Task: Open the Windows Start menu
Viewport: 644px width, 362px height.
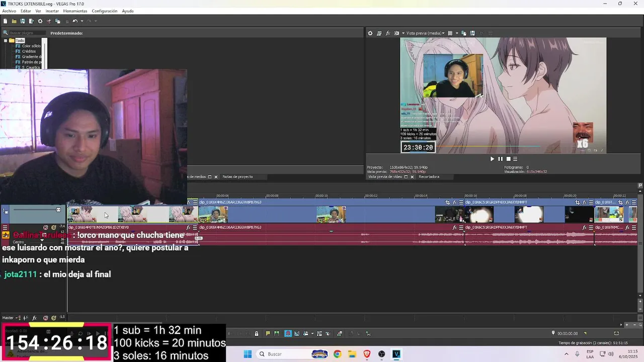Action: click(248, 354)
